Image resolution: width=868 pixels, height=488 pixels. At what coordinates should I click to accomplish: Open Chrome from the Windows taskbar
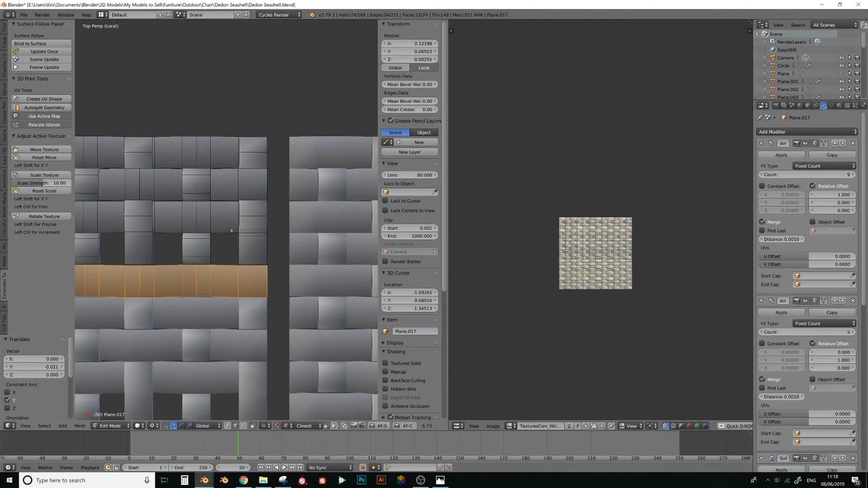click(x=243, y=480)
